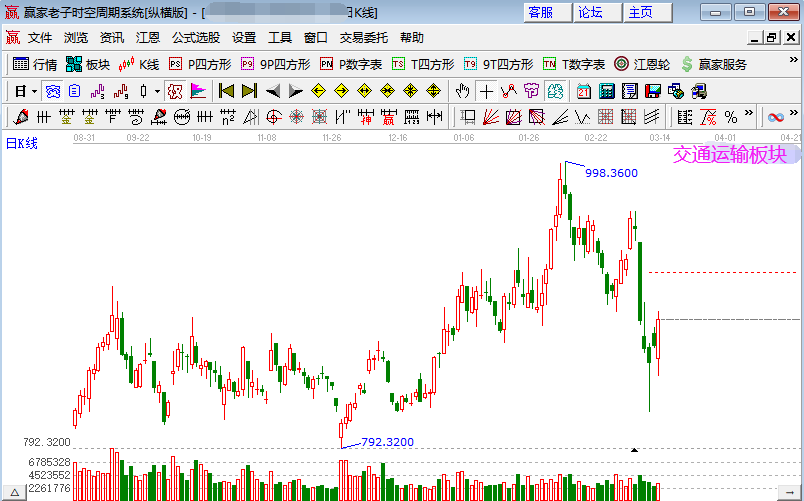The width and height of the screenshot is (804, 501).
Task: Jump to last bar icon
Action: coord(249,91)
